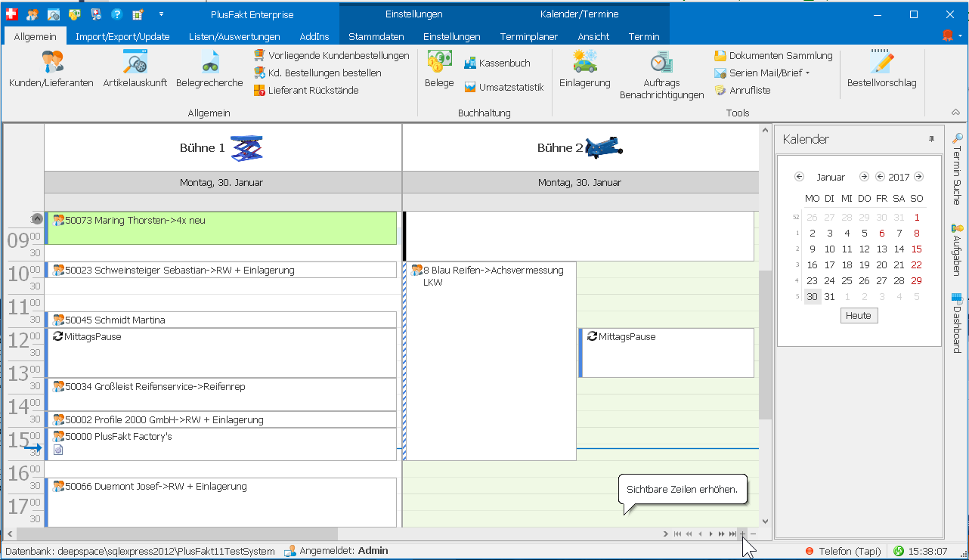Select January 31 in the calendar
This screenshot has height=560, width=969.
[x=829, y=297]
